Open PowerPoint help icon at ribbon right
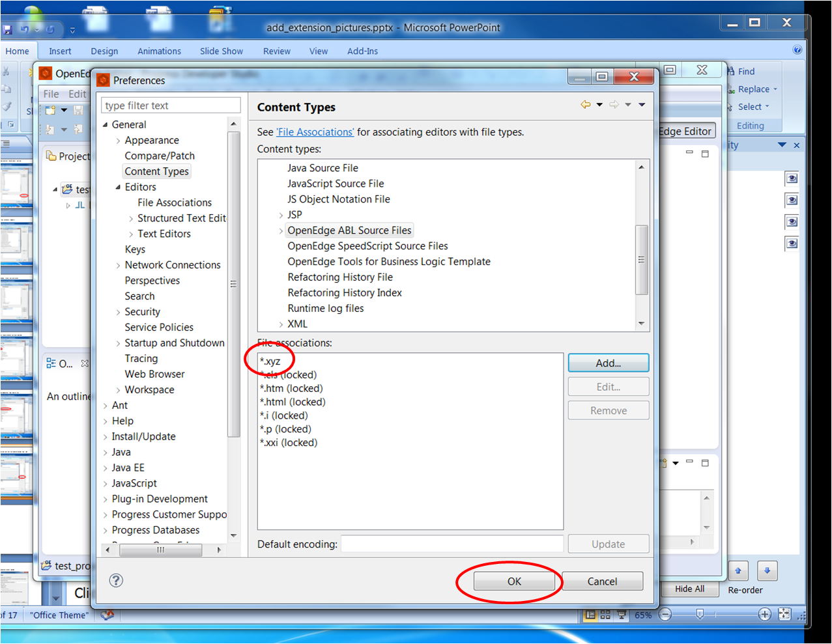This screenshot has width=832, height=644. point(797,50)
